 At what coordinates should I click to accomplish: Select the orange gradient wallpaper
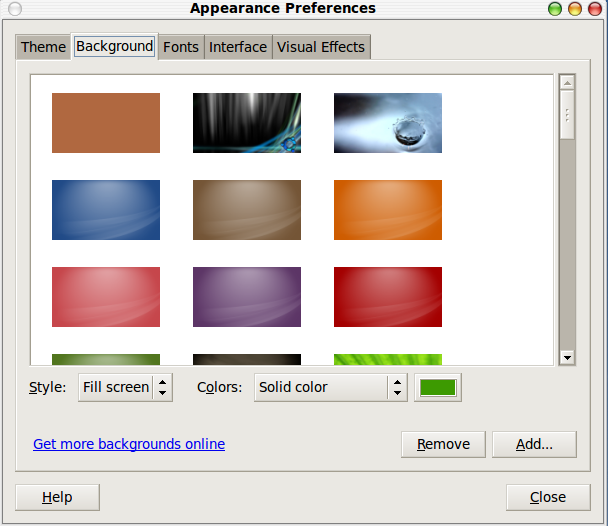click(x=388, y=210)
